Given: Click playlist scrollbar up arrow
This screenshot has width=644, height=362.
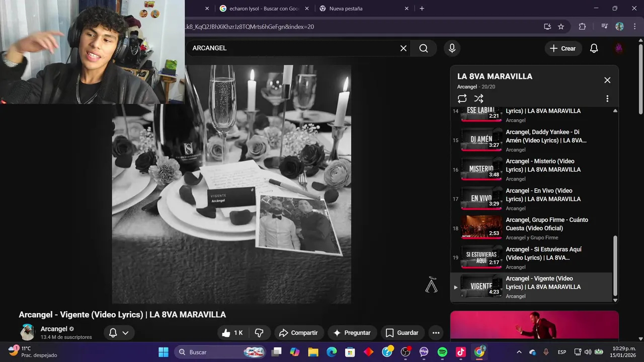Looking at the screenshot, I should point(615,111).
